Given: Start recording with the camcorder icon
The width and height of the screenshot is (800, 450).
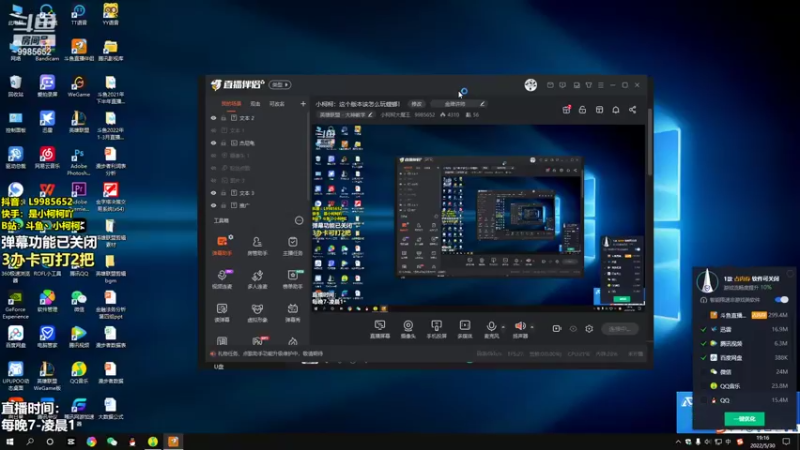Looking at the screenshot, I should (x=557, y=329).
